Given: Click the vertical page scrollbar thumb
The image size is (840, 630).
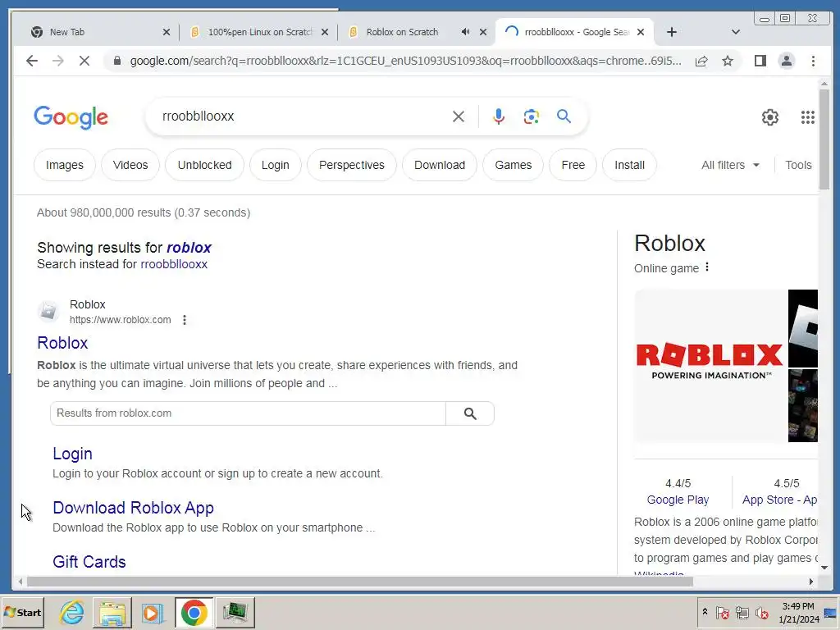Looking at the screenshot, I should 824,139.
